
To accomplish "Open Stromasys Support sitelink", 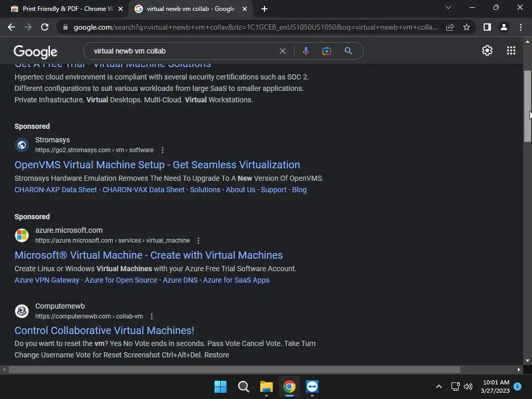I will pyautogui.click(x=273, y=190).
